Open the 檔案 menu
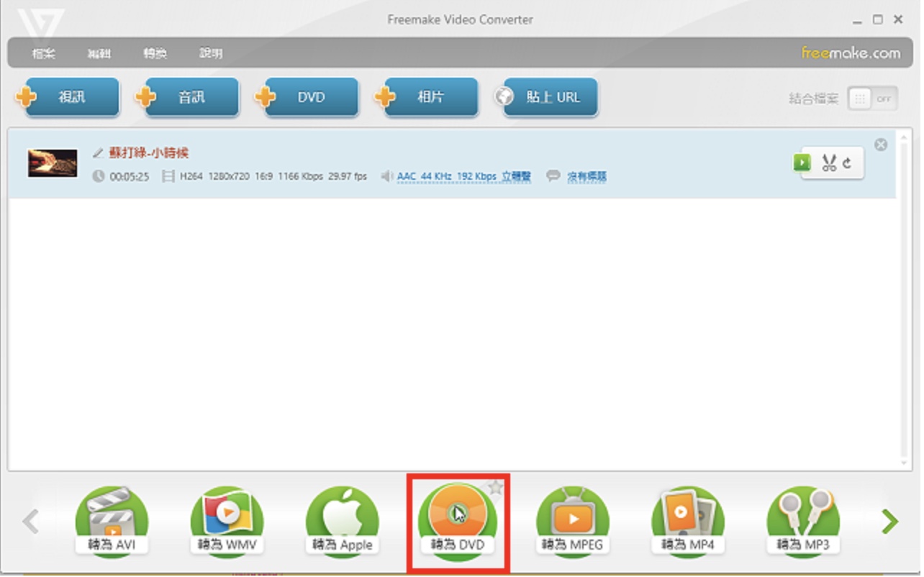 point(44,54)
